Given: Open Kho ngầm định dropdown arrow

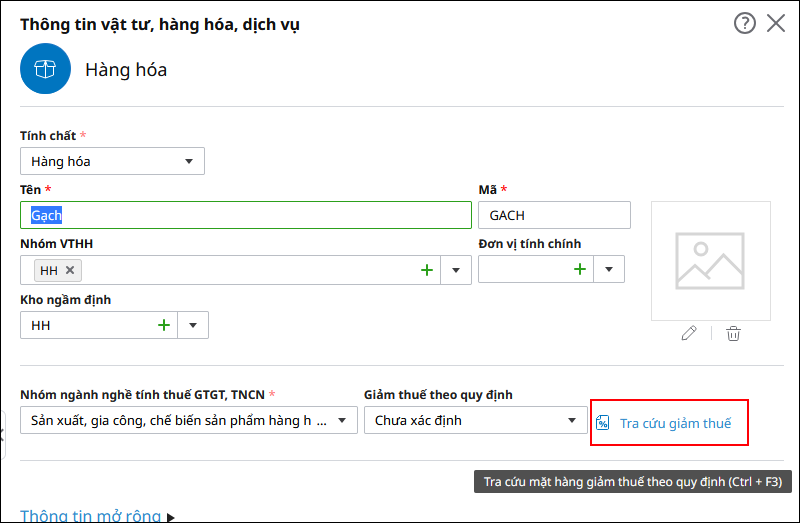Looking at the screenshot, I should (193, 325).
